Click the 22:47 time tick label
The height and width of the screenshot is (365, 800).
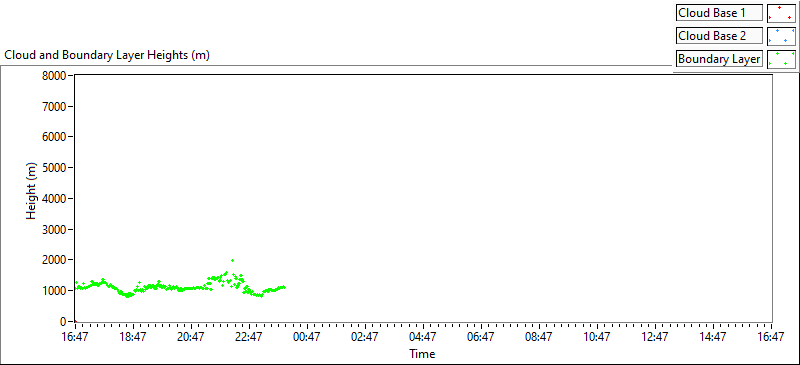pyautogui.click(x=249, y=336)
